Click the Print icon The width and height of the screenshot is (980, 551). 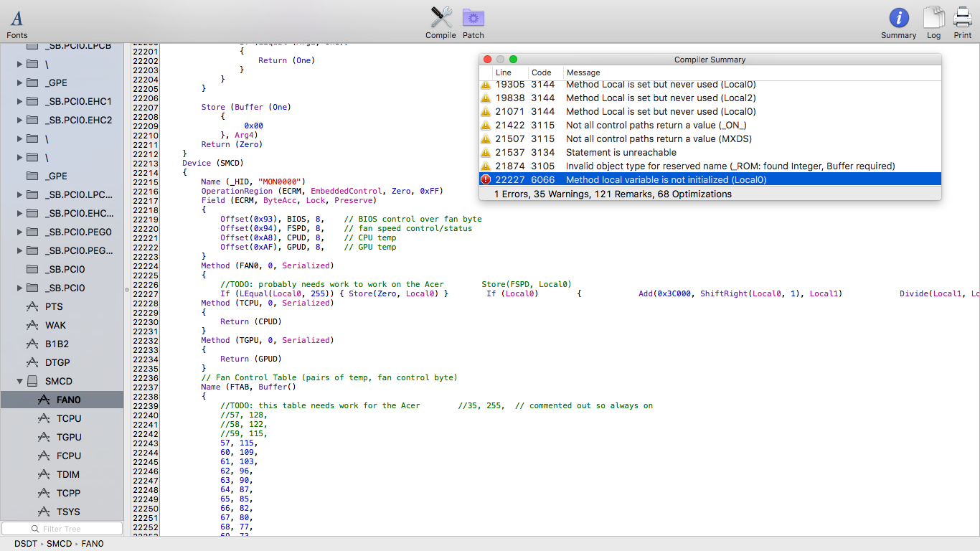tap(963, 22)
